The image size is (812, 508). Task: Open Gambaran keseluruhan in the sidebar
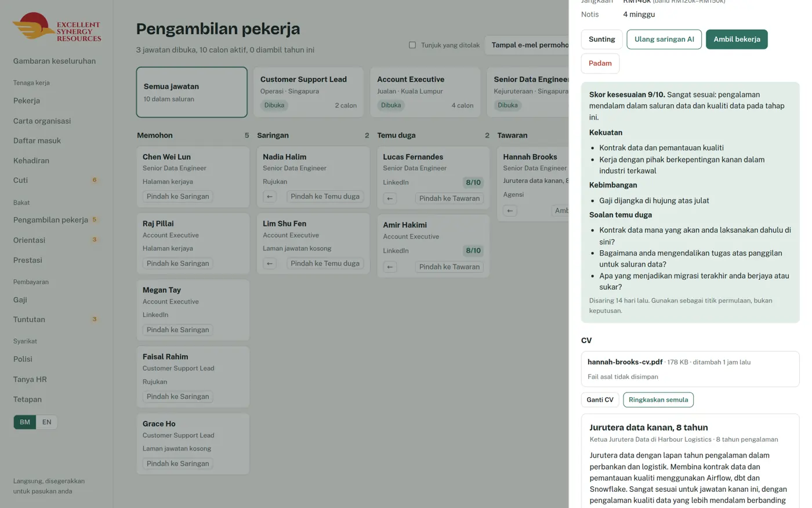55,61
